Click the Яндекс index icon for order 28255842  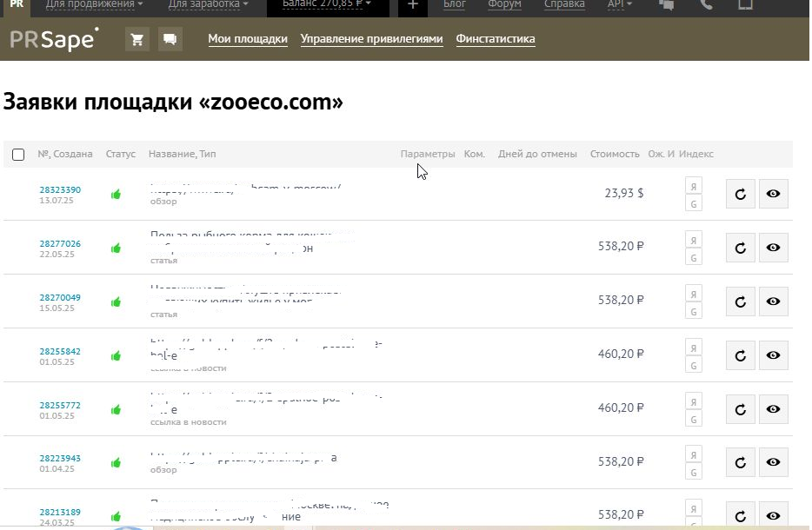pyautogui.click(x=694, y=348)
